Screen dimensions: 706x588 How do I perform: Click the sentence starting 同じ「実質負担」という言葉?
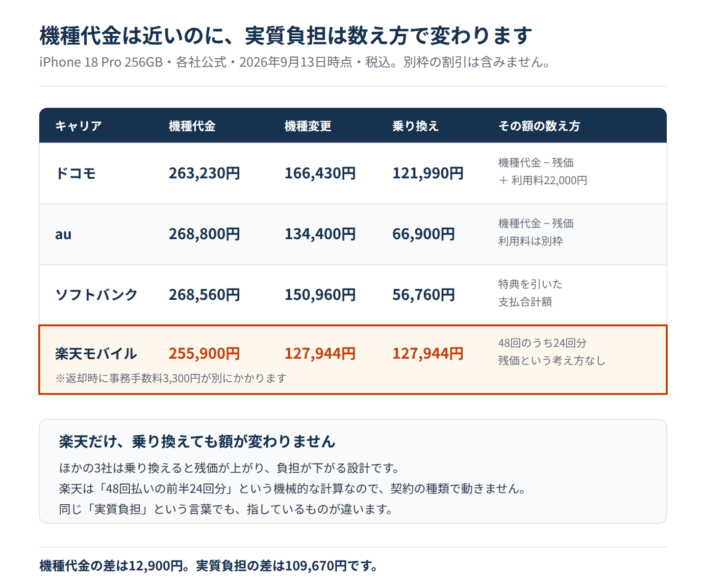click(x=226, y=509)
